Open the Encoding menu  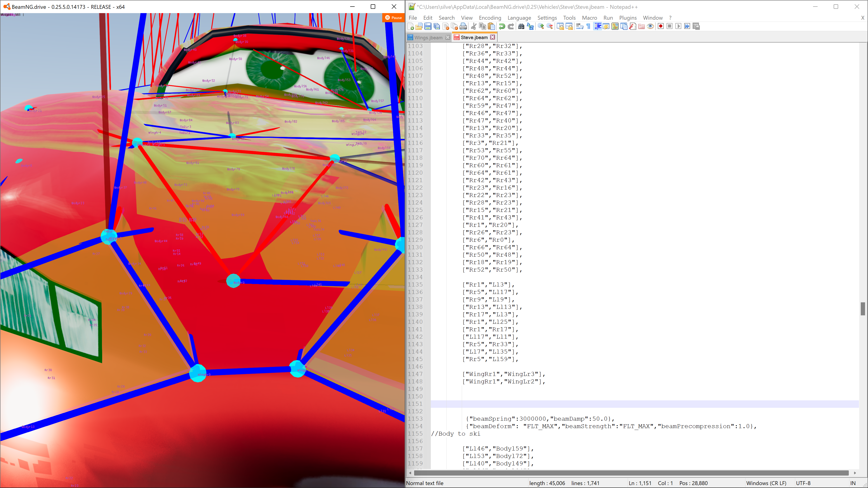[490, 18]
